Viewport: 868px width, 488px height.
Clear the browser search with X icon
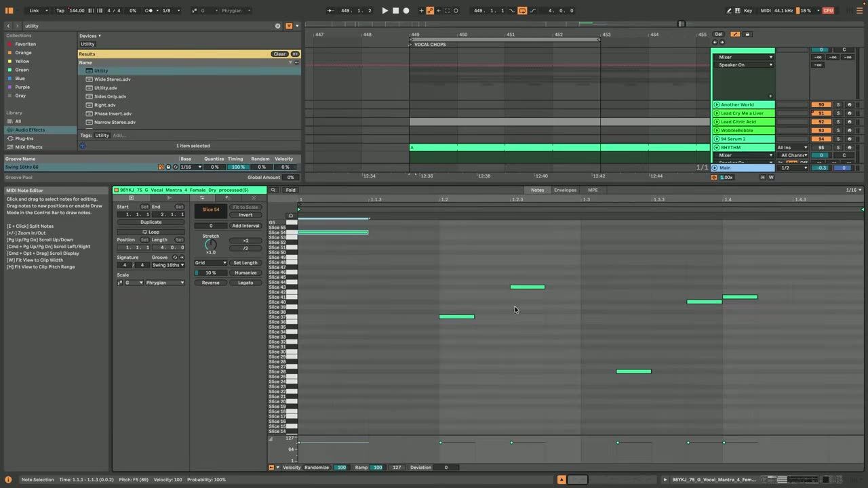277,26
